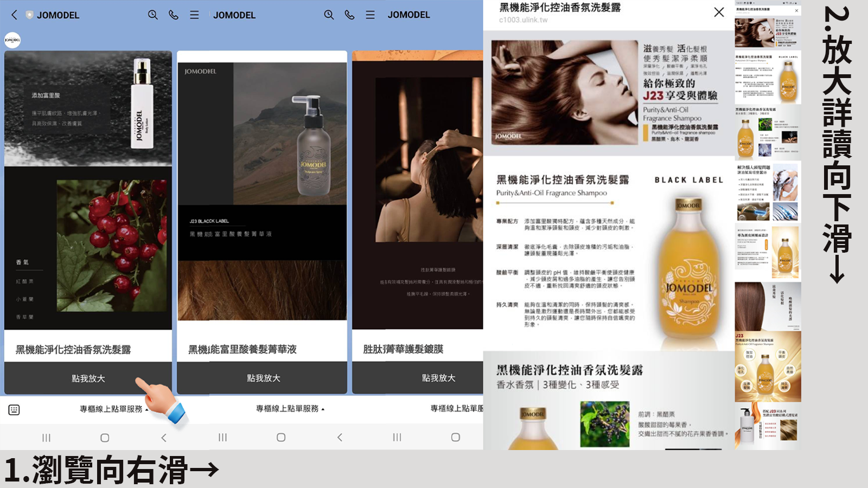Expand 專櫃線上點單服務 menu on the middle phone
Screen dimensions: 868x488
tap(290, 409)
